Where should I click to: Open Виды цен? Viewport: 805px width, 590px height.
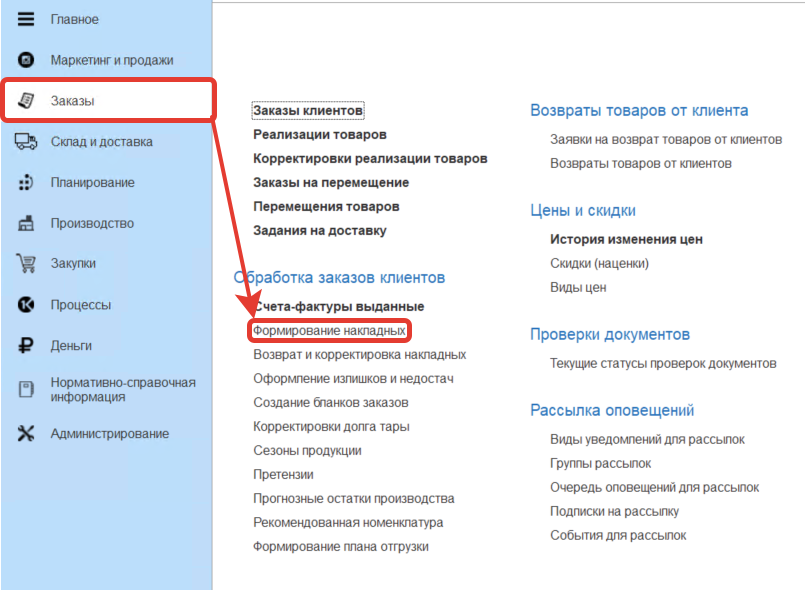click(x=578, y=288)
